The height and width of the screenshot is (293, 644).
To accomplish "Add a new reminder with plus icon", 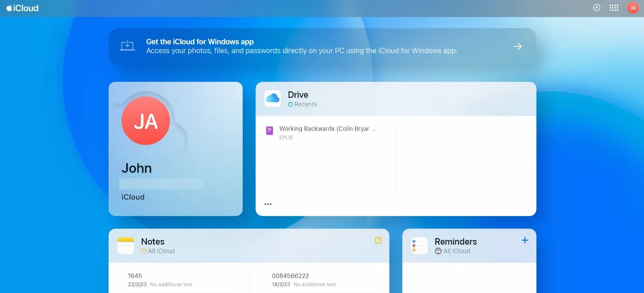I will (525, 240).
